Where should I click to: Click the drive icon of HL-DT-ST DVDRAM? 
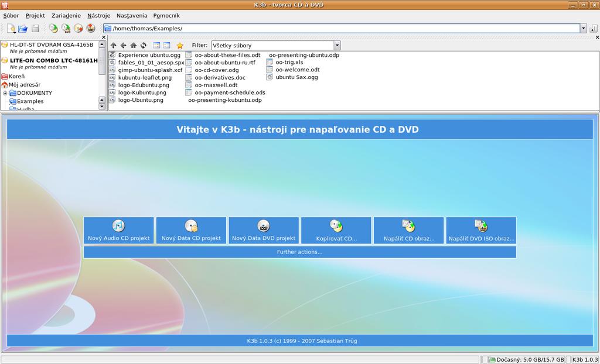(5, 44)
